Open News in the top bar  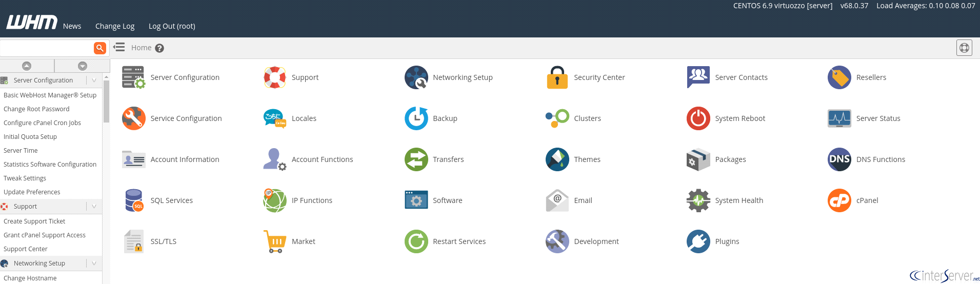click(x=72, y=26)
